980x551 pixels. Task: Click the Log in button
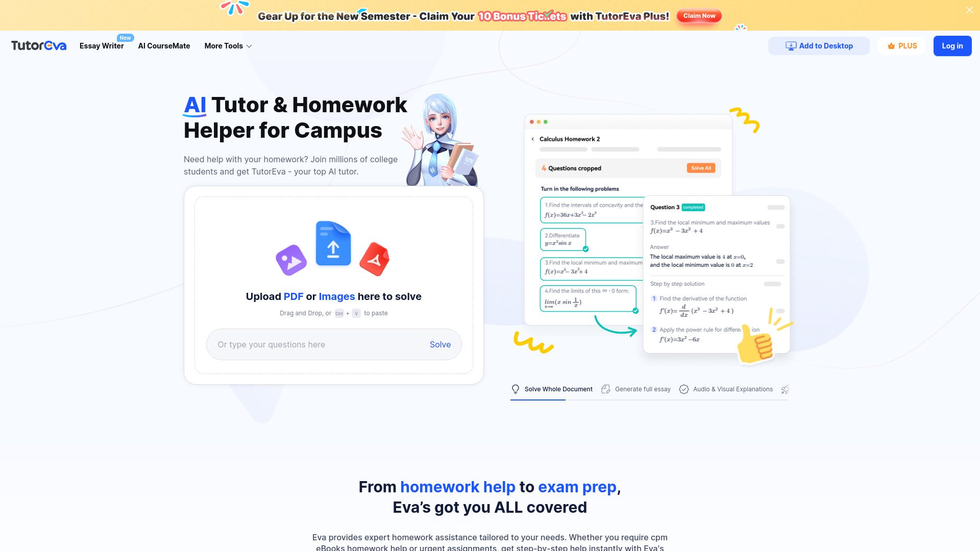coord(952,45)
